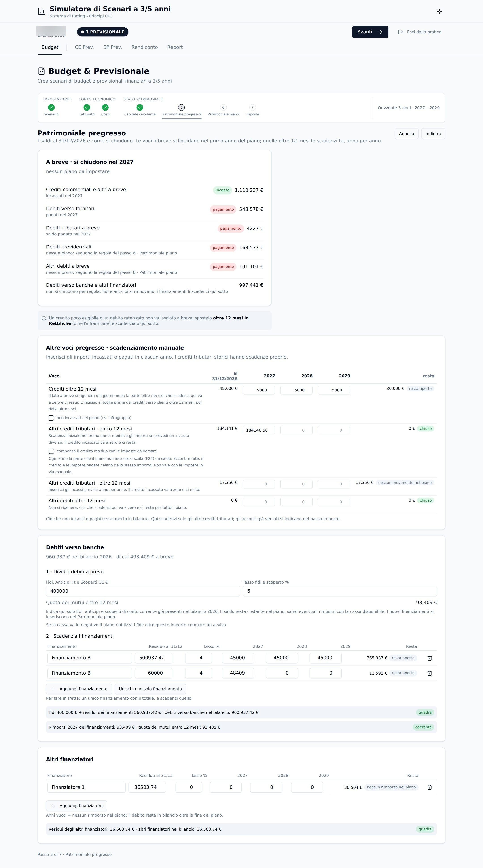Delete Finanziamento A with its trash icon
Viewport: 483px width, 868px height.
point(430,658)
